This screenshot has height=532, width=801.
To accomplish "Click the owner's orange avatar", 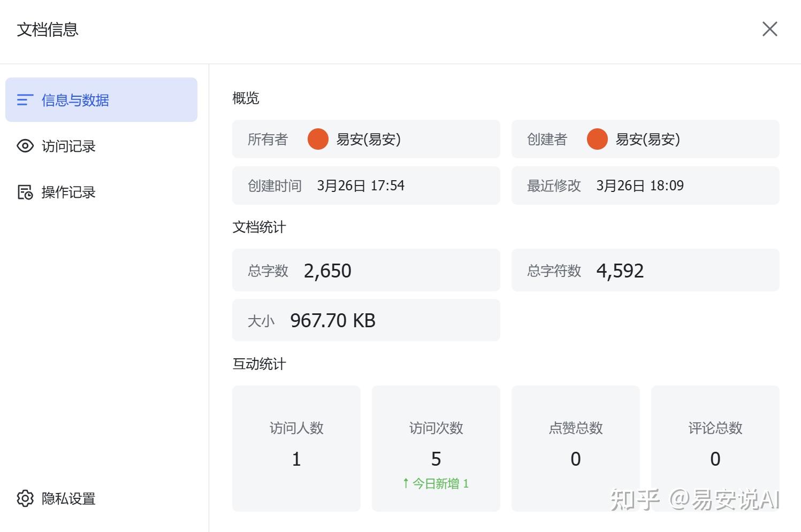I will tap(318, 139).
